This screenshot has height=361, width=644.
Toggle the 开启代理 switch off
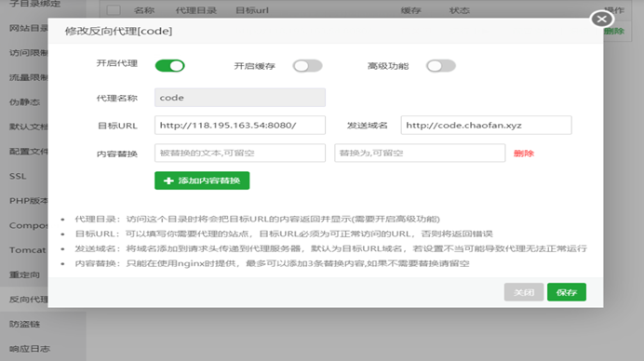pos(170,66)
